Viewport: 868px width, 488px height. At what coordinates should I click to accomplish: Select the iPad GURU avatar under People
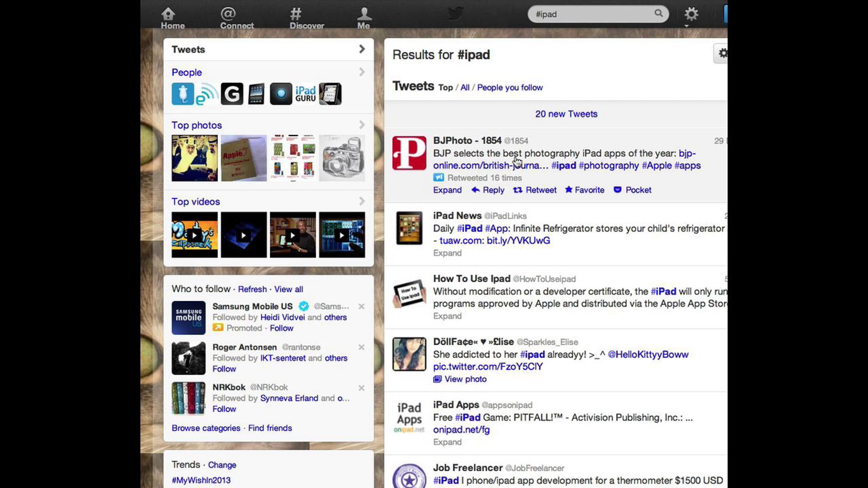[306, 94]
